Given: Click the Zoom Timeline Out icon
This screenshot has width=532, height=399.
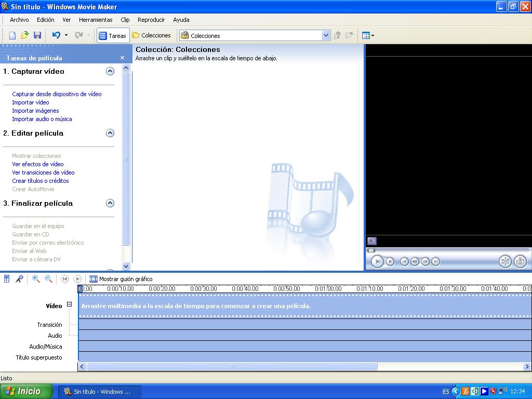Looking at the screenshot, I should pyautogui.click(x=48, y=279).
